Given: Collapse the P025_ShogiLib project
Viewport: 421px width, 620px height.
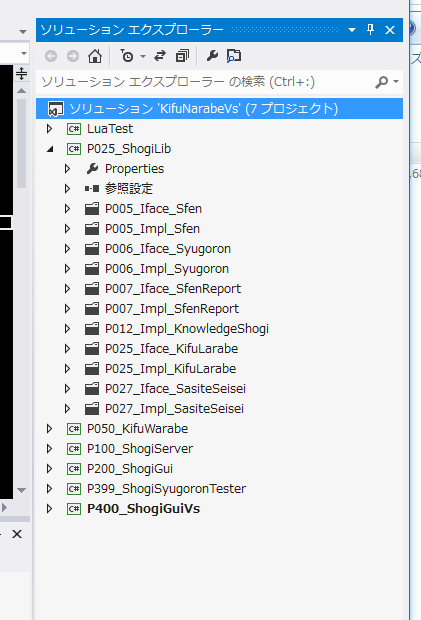Looking at the screenshot, I should click(50, 149).
